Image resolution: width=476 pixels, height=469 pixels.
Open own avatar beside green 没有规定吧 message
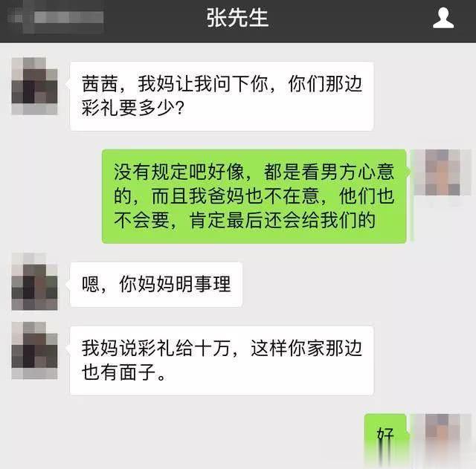(443, 172)
